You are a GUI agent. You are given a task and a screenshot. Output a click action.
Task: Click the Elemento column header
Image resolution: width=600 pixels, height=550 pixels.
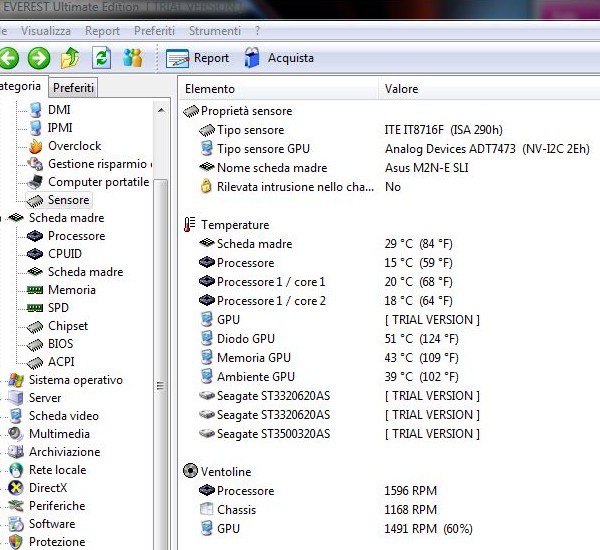(x=210, y=89)
